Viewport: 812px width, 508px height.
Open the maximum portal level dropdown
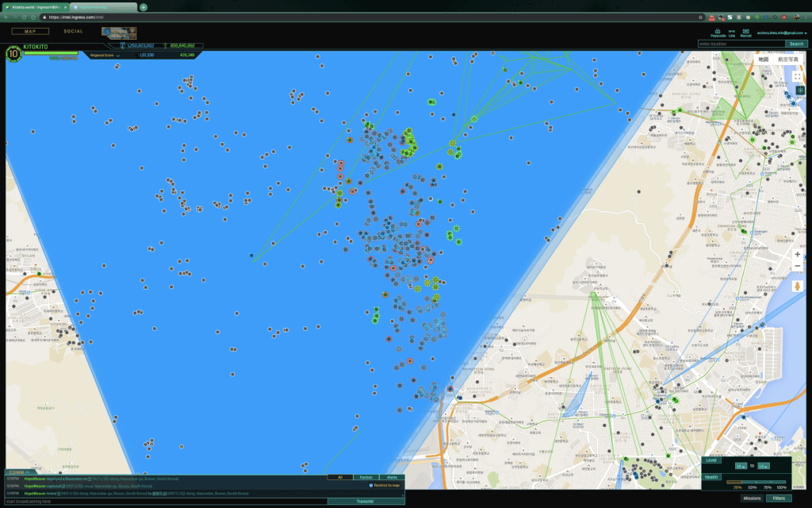(x=764, y=466)
